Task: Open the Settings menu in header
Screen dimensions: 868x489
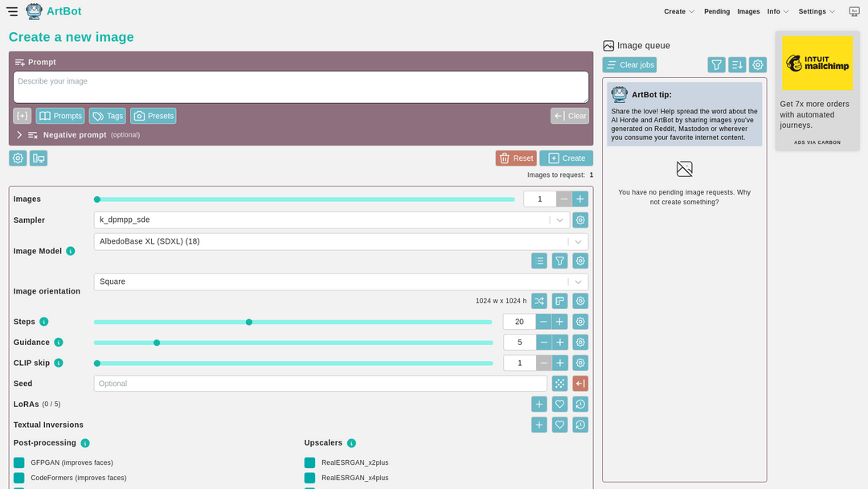Action: (x=816, y=11)
